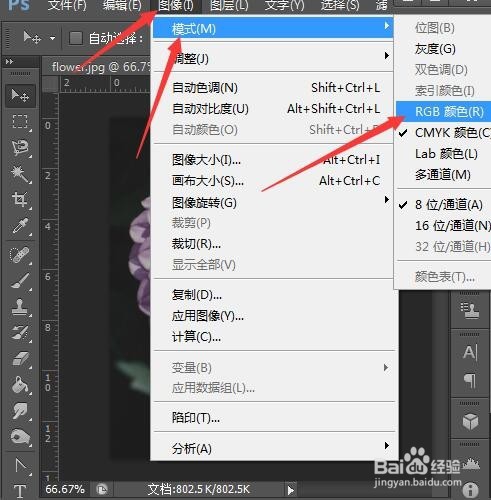Open the Clone Source panel icon

(470, 310)
